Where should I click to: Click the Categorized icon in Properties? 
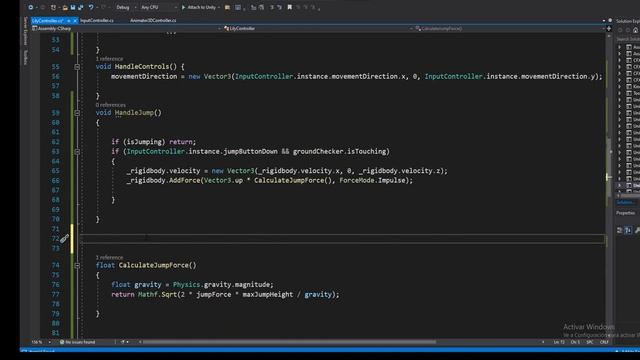[x=620, y=231]
